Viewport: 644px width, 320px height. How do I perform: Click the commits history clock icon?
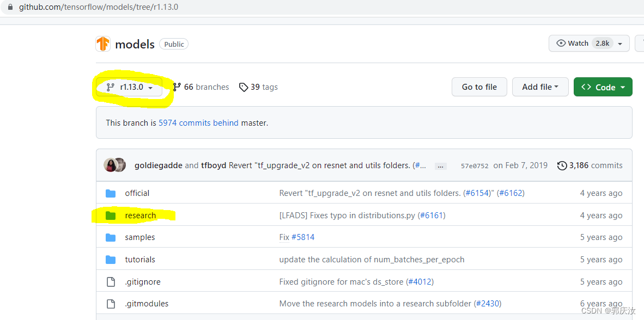click(x=562, y=166)
